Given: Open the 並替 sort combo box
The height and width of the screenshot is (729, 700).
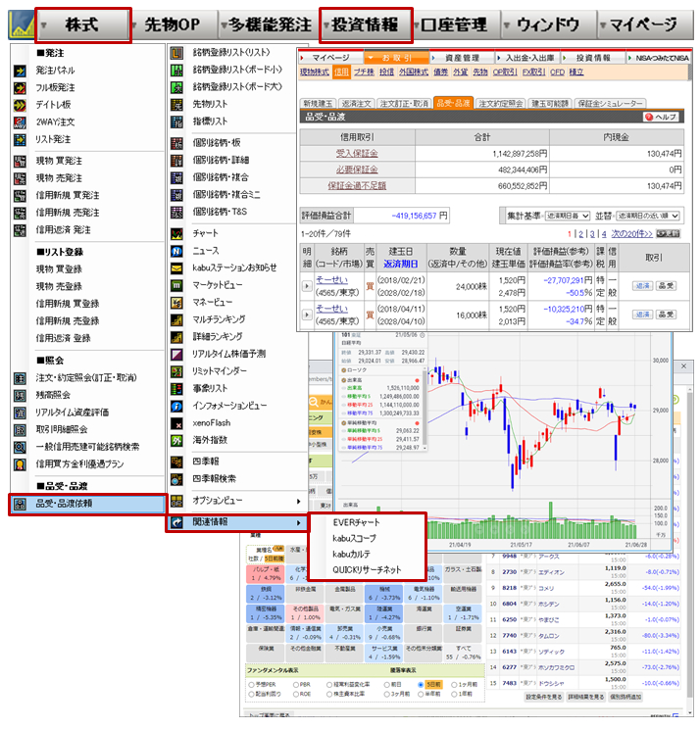Looking at the screenshot, I should [x=648, y=217].
